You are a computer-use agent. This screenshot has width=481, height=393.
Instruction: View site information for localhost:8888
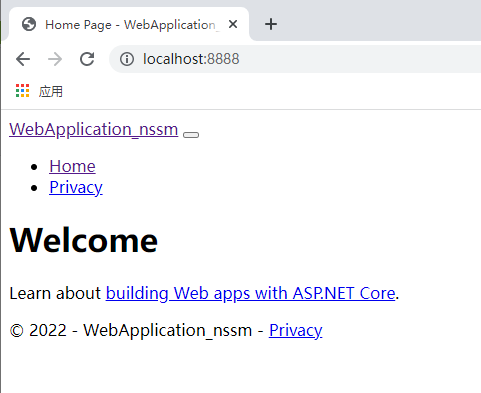click(x=127, y=59)
